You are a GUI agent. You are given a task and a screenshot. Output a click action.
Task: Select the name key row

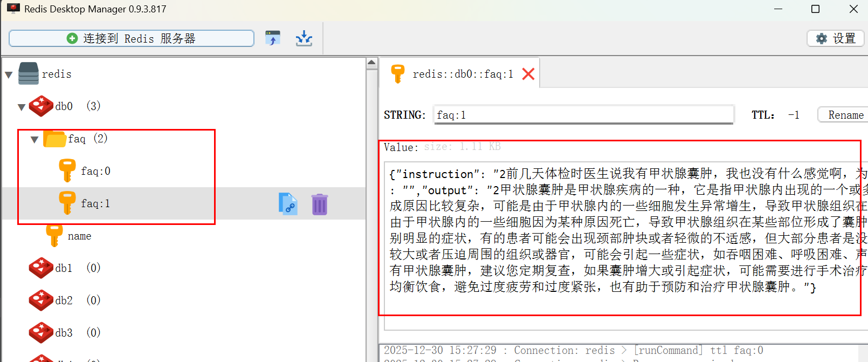coord(184,236)
